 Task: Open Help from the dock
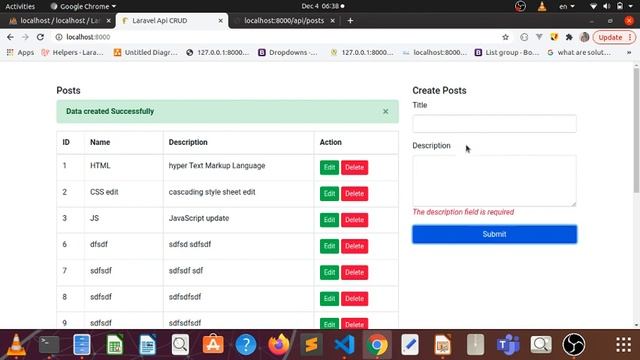pyautogui.click(x=246, y=345)
